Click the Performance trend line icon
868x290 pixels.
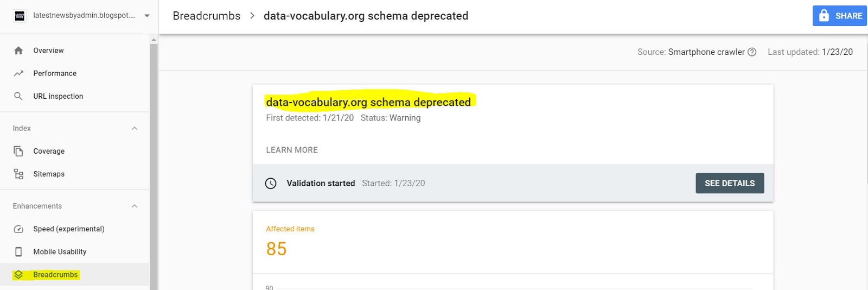click(18, 73)
